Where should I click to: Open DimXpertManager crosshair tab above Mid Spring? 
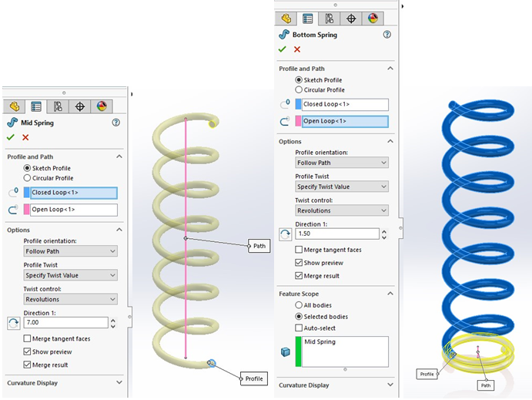tap(79, 106)
